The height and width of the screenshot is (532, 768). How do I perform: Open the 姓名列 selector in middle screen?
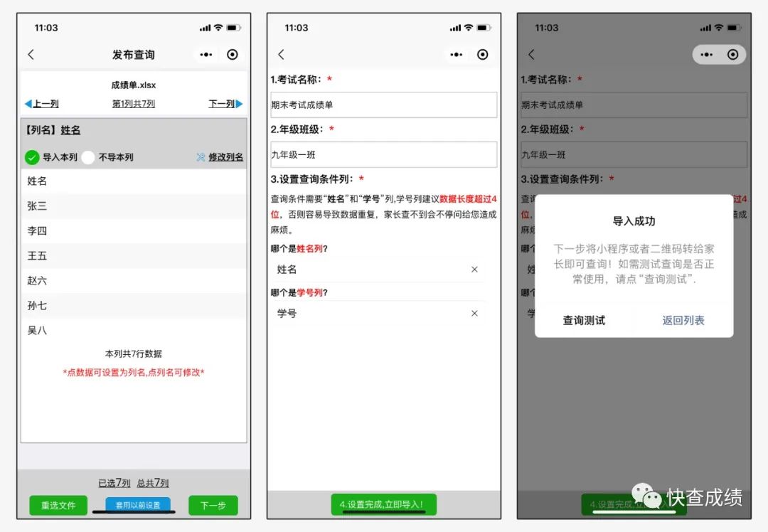click(378, 270)
